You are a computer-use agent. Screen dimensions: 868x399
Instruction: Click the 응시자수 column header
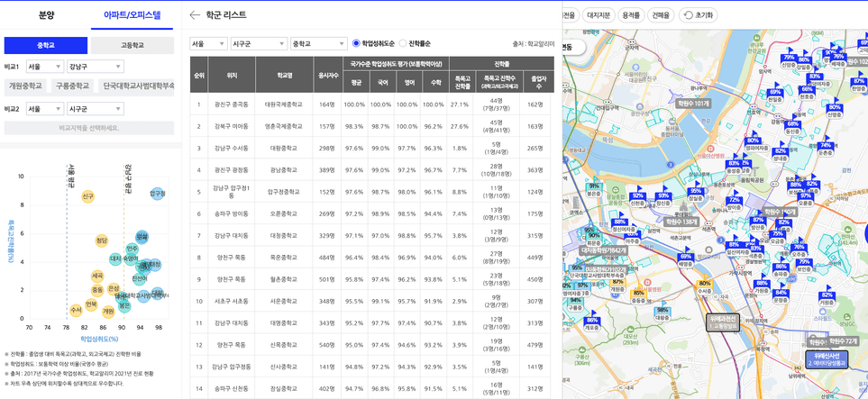coord(327,75)
